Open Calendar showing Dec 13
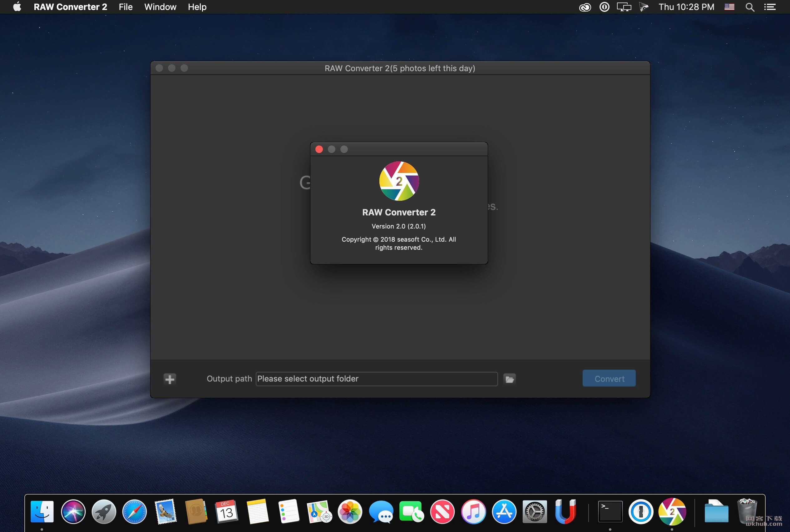790x532 pixels. click(x=227, y=511)
